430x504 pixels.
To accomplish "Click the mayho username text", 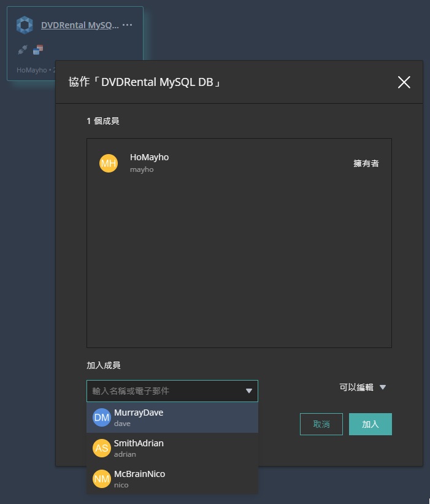I will [142, 169].
